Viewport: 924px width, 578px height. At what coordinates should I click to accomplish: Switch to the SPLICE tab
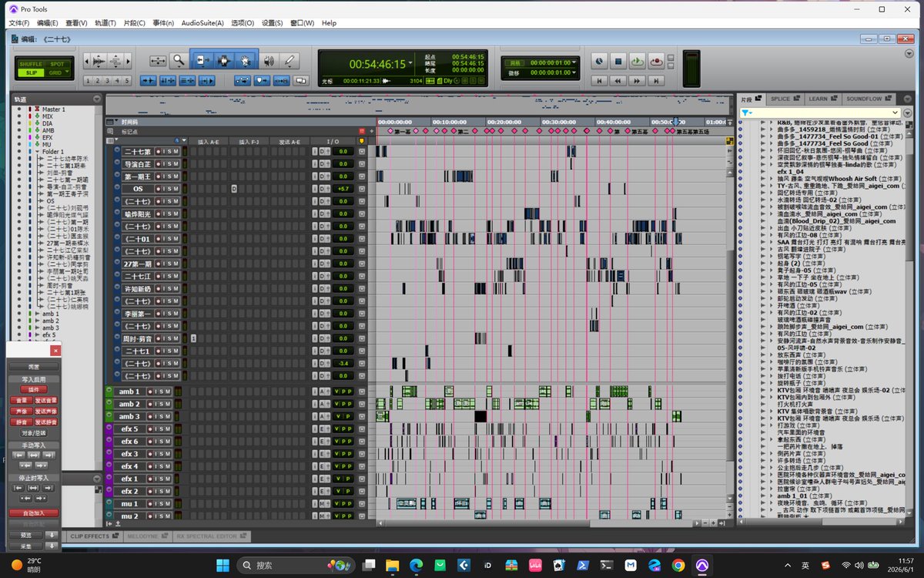pyautogui.click(x=785, y=99)
